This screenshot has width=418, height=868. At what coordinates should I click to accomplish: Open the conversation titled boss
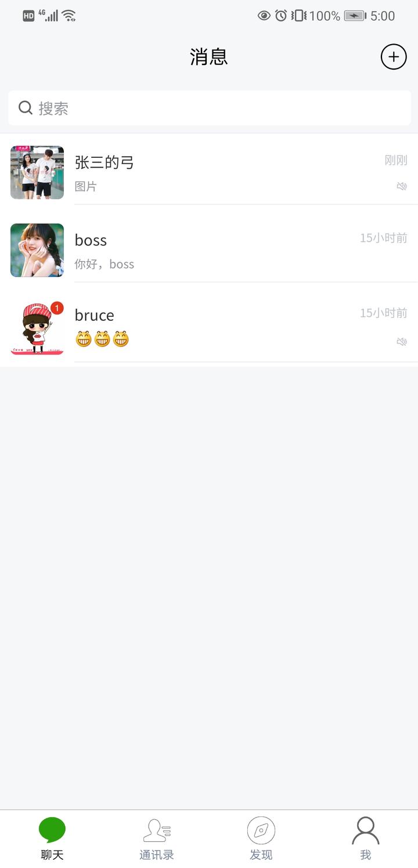click(209, 250)
